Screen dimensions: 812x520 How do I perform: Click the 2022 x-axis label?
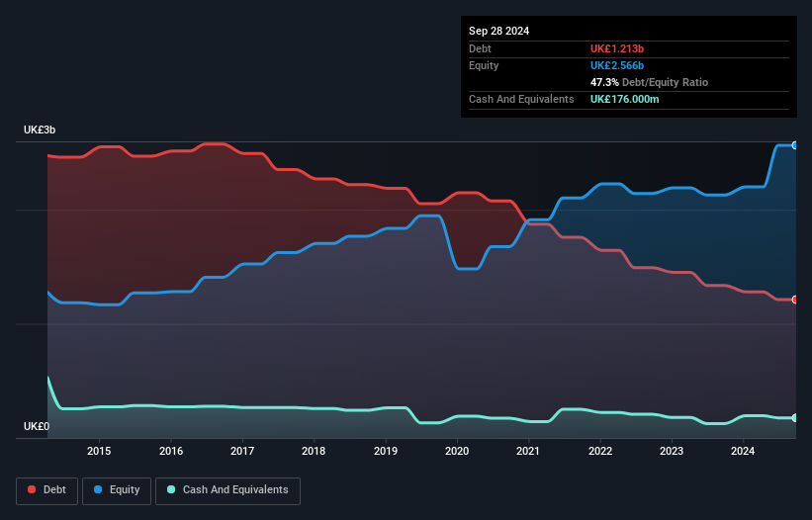pos(600,451)
